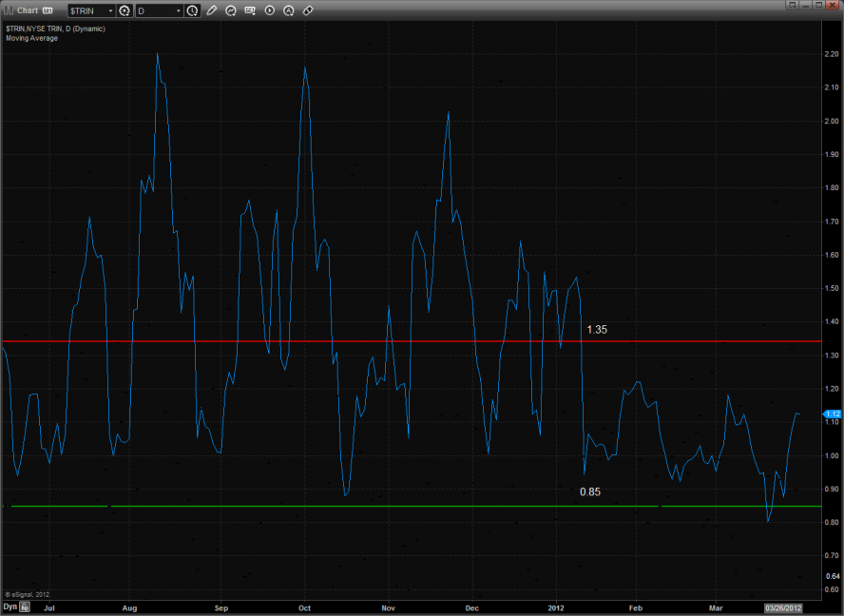Image resolution: width=844 pixels, height=616 pixels.
Task: Click the play replay icon
Action: point(270,10)
